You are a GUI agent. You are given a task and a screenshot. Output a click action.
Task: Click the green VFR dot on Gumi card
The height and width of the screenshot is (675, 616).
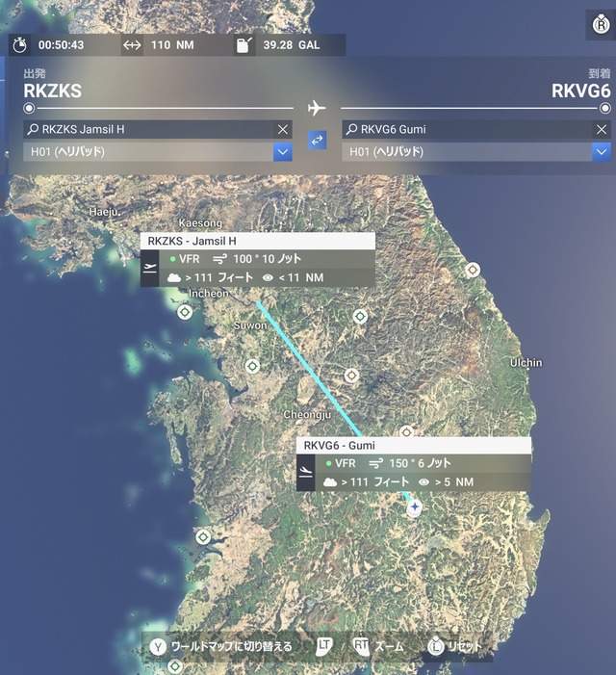pos(328,463)
